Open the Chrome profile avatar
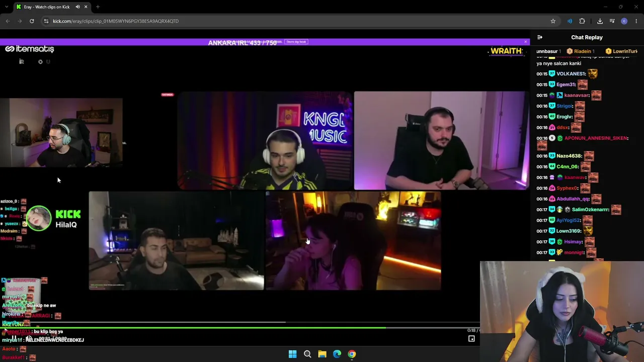This screenshot has width=644, height=362. click(624, 21)
